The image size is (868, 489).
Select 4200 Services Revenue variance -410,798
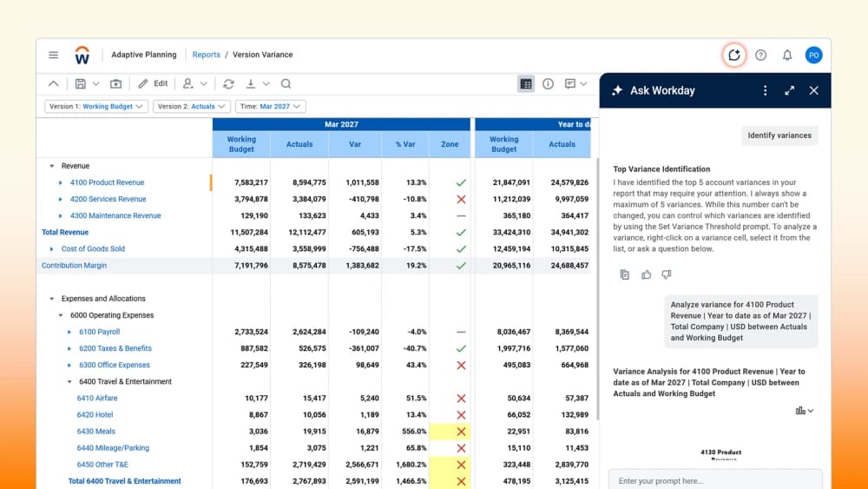click(364, 199)
